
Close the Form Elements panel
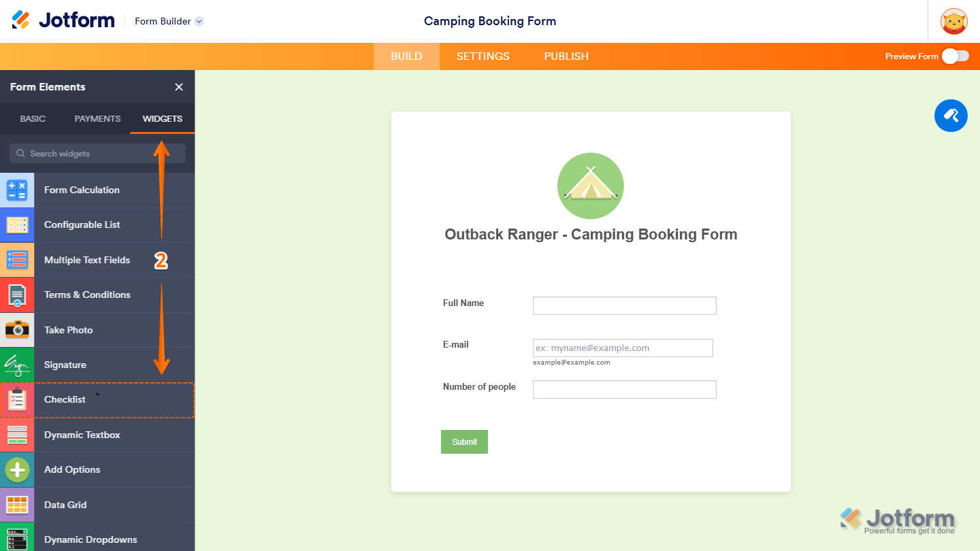click(178, 87)
